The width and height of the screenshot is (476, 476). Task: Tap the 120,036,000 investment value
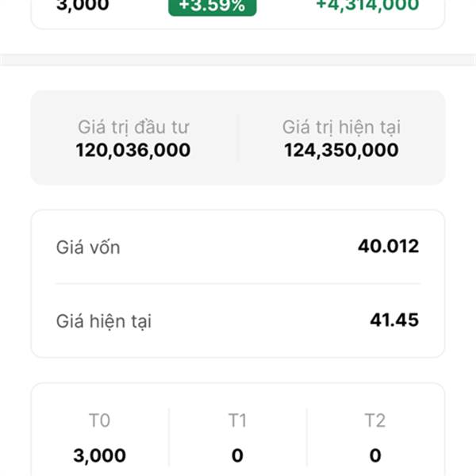tap(133, 150)
